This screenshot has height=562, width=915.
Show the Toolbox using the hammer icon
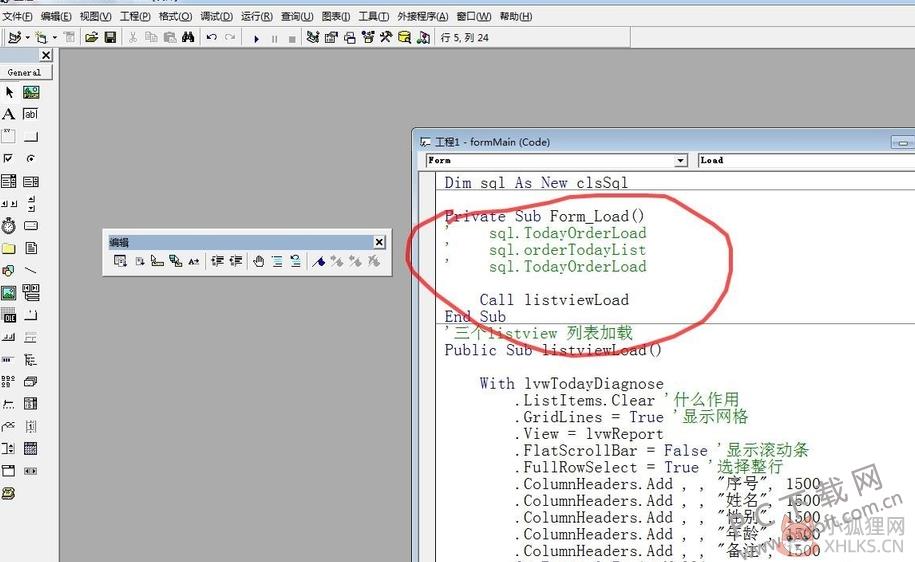pyautogui.click(x=386, y=37)
